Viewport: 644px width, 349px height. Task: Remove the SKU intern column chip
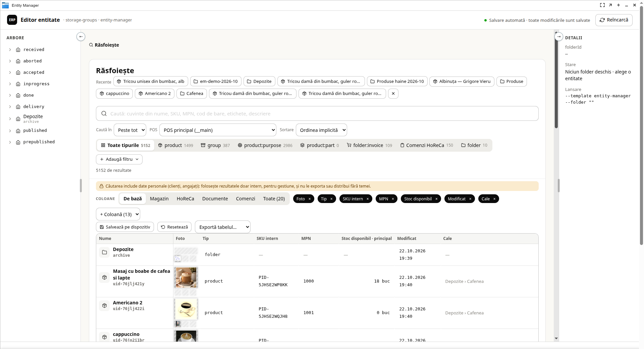pos(368,199)
